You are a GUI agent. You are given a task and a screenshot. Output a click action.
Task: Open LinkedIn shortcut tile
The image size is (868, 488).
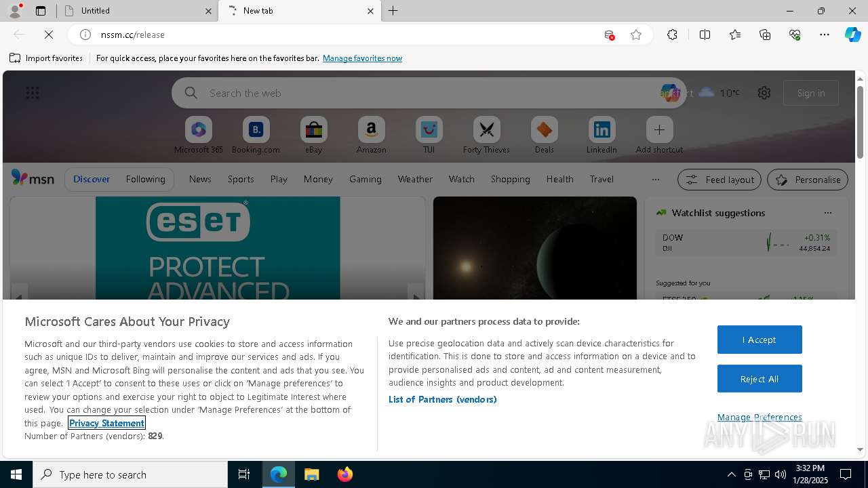click(x=601, y=136)
